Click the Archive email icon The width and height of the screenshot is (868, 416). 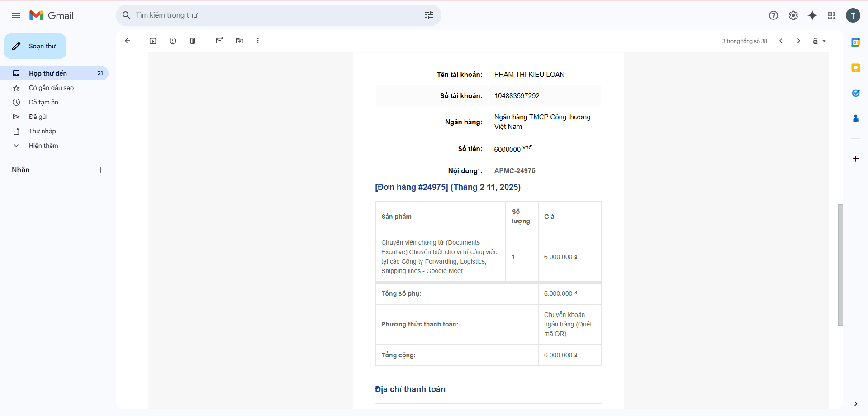[x=153, y=41]
